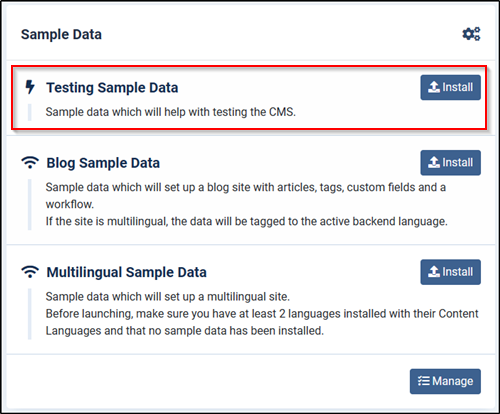The width and height of the screenshot is (500, 414).
Task: Install the Testing Sample Data
Action: 450,87
